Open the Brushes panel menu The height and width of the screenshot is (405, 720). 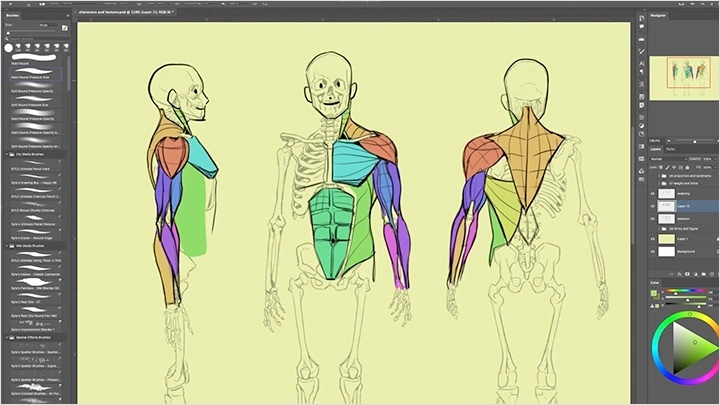pos(68,16)
